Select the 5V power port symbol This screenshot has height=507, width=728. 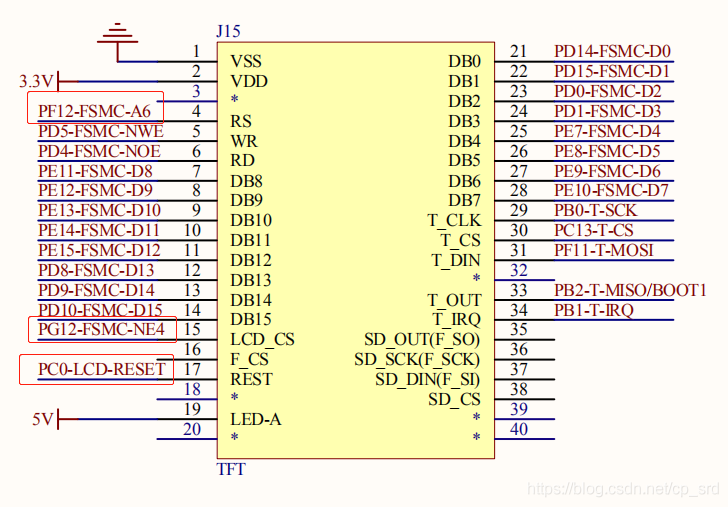(x=54, y=419)
